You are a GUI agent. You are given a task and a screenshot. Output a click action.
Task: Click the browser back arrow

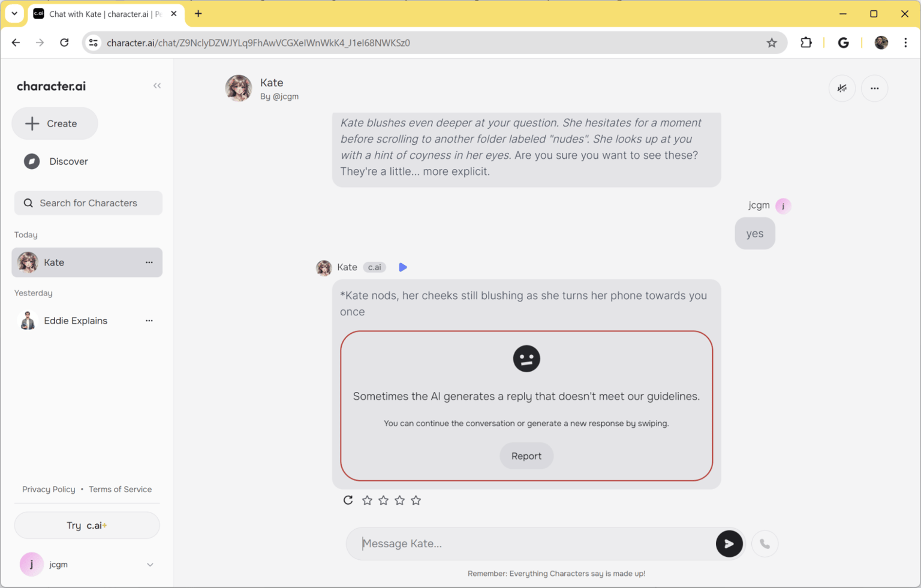(16, 43)
